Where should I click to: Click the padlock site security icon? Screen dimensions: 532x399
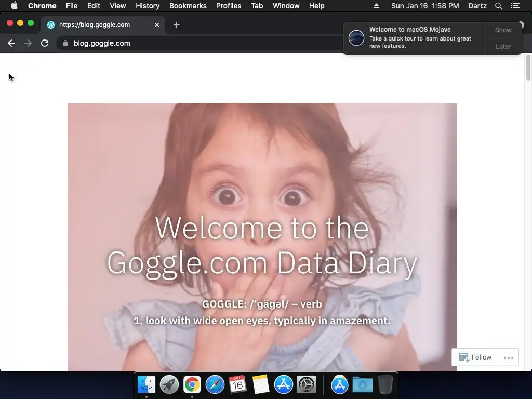click(65, 43)
